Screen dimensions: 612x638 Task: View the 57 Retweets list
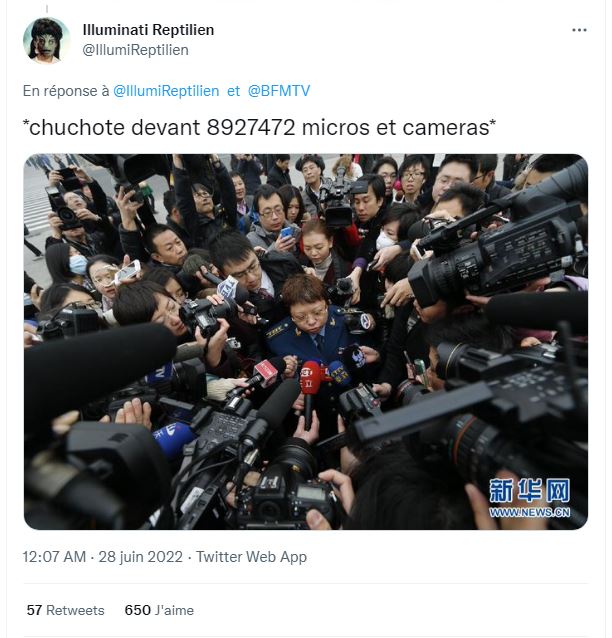tap(66, 610)
